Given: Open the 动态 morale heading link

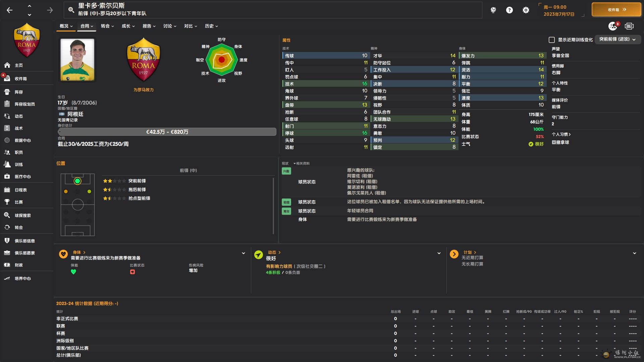Looking at the screenshot, I should point(274,252).
